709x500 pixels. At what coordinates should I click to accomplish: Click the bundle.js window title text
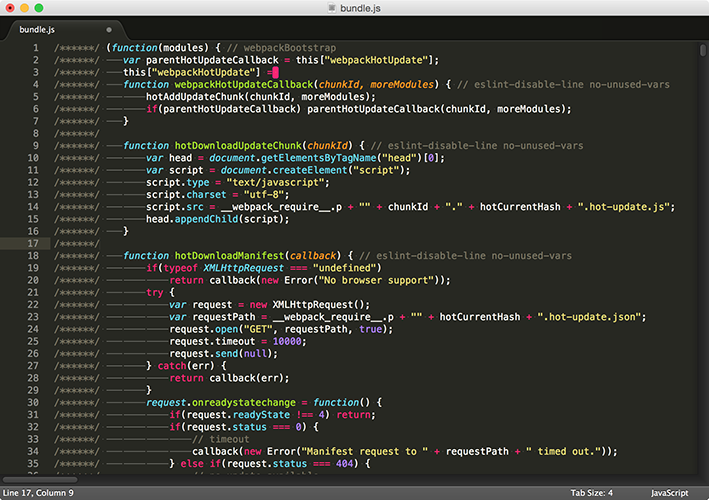point(360,8)
